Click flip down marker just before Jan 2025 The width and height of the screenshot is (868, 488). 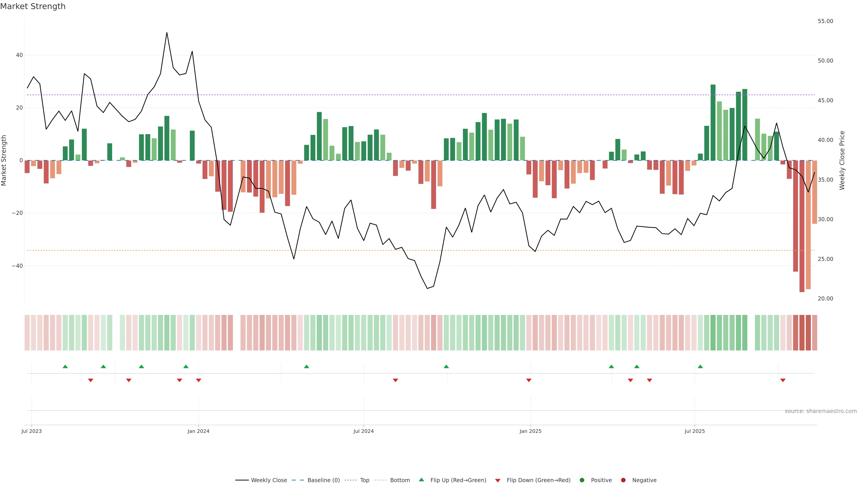(x=529, y=380)
